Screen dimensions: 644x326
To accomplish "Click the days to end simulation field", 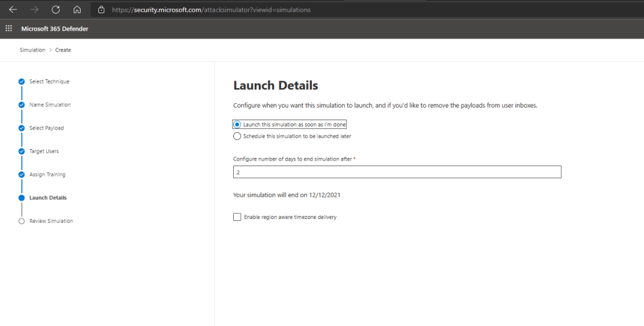I will click(x=397, y=172).
